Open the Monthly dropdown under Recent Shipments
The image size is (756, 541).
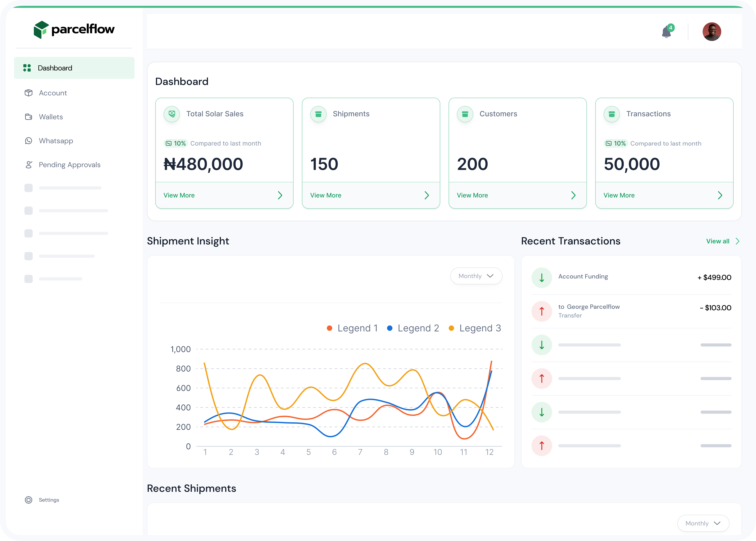pos(703,523)
